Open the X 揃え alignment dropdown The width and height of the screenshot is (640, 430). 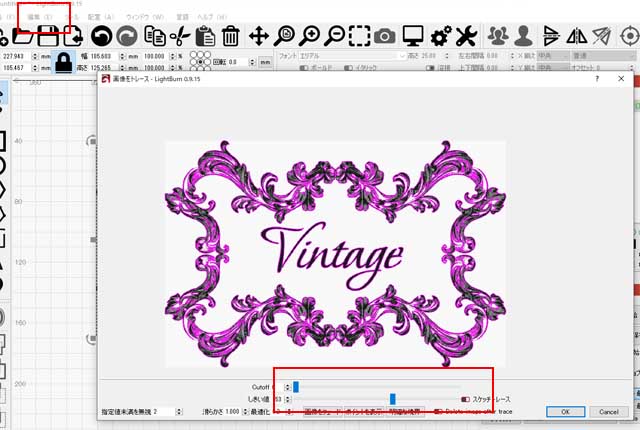coord(551,55)
